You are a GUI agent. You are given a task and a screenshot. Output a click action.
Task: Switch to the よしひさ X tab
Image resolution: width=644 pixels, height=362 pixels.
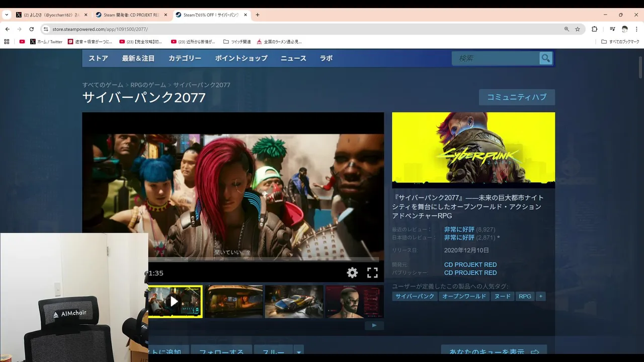coord(47,15)
